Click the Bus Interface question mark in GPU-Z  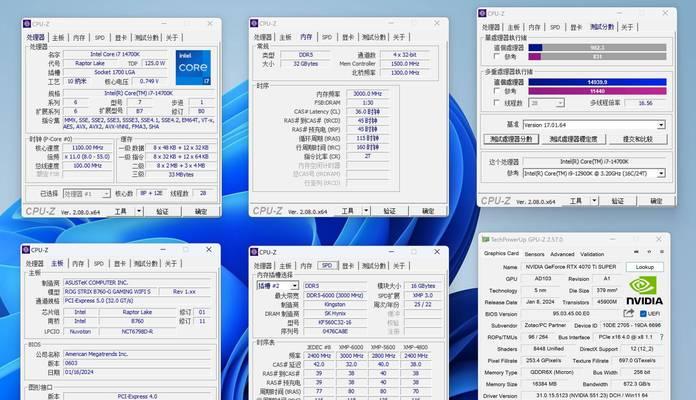point(661,337)
